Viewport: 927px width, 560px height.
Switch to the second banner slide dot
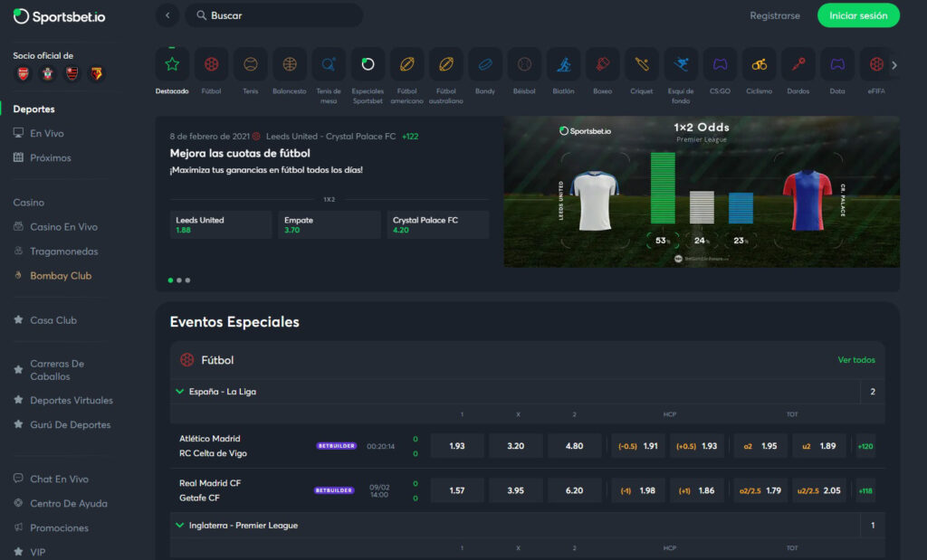[x=179, y=280]
